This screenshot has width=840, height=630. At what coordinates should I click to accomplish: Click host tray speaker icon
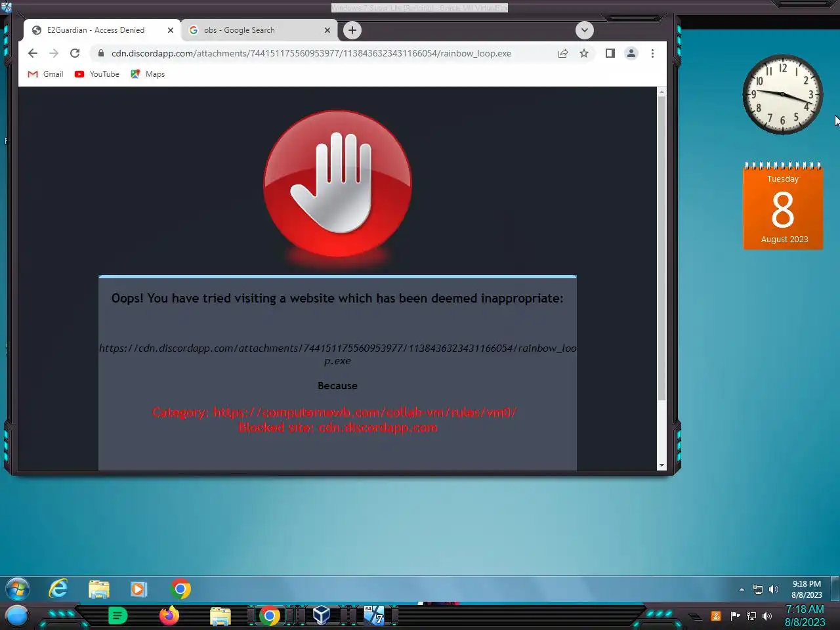[767, 616]
